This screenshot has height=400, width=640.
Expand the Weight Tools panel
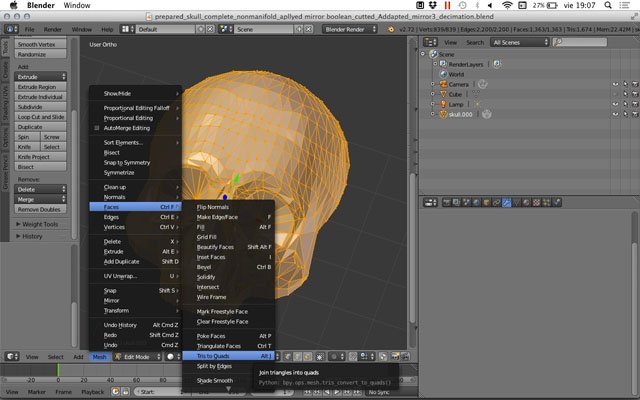(40, 224)
